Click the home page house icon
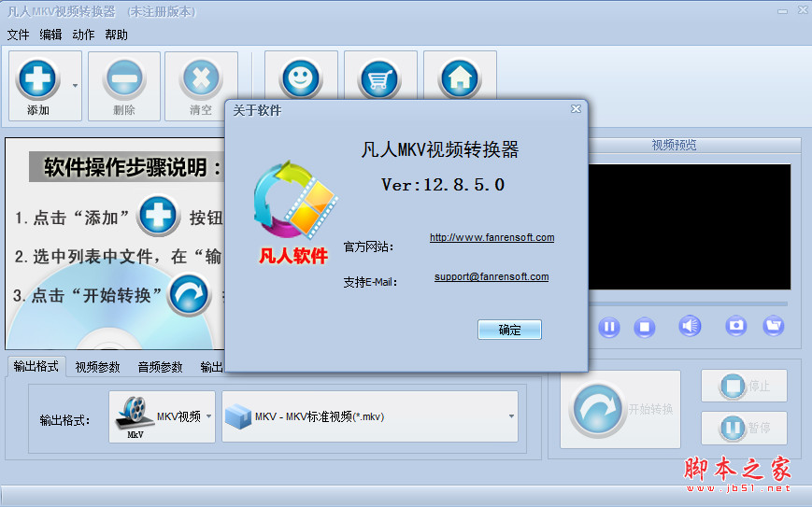Viewport: 812px width, 507px height. pos(460,78)
